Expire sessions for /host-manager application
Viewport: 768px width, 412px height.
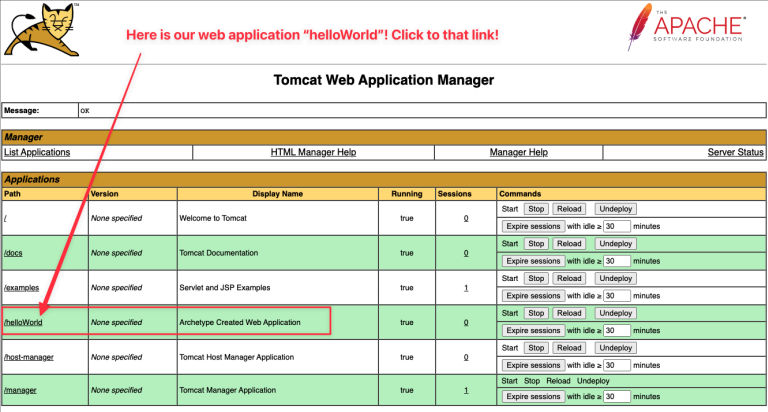533,365
